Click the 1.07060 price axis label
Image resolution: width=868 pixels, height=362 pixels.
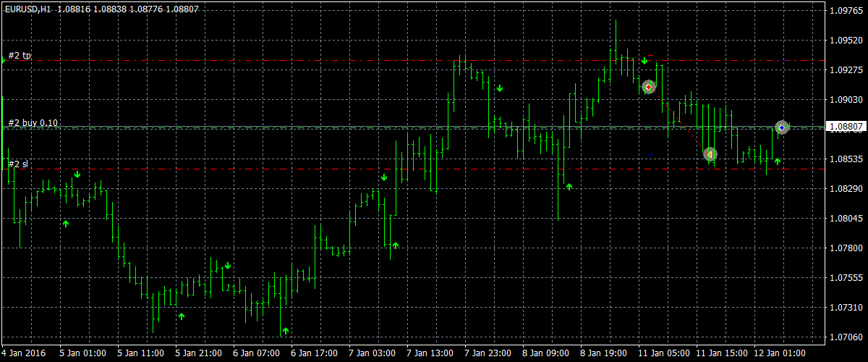click(847, 337)
